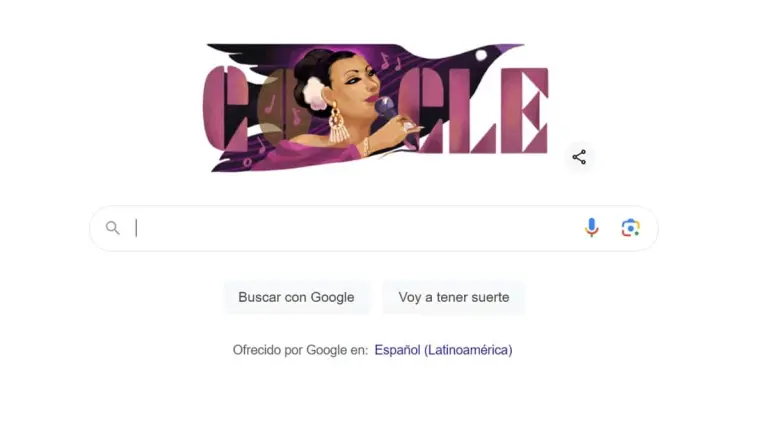
Task: Click the music notes above singer's head
Action: coord(390,62)
